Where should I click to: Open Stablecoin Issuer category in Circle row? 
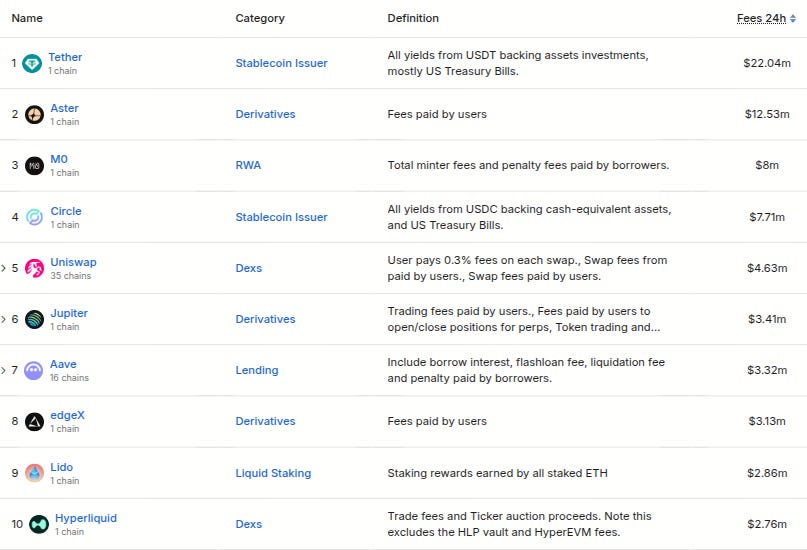point(282,217)
